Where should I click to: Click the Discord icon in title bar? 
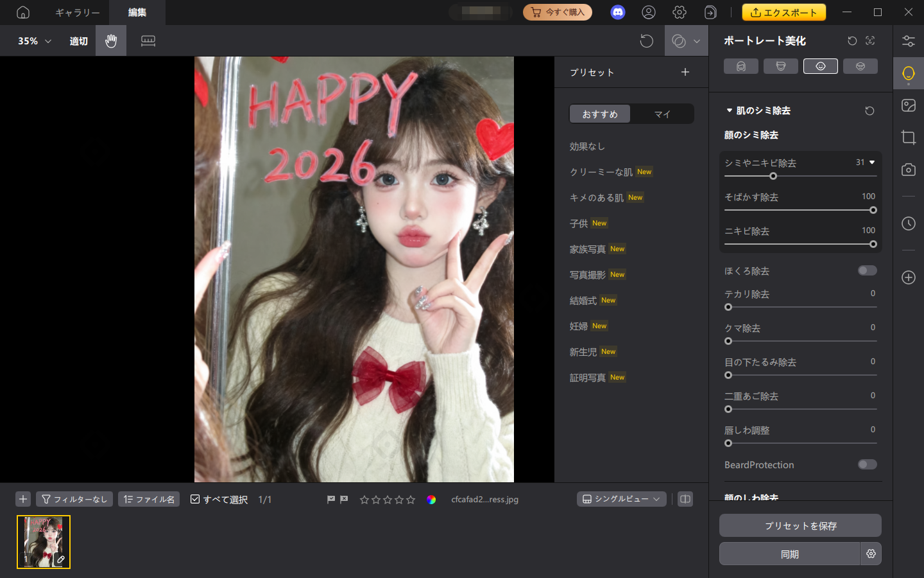click(617, 12)
